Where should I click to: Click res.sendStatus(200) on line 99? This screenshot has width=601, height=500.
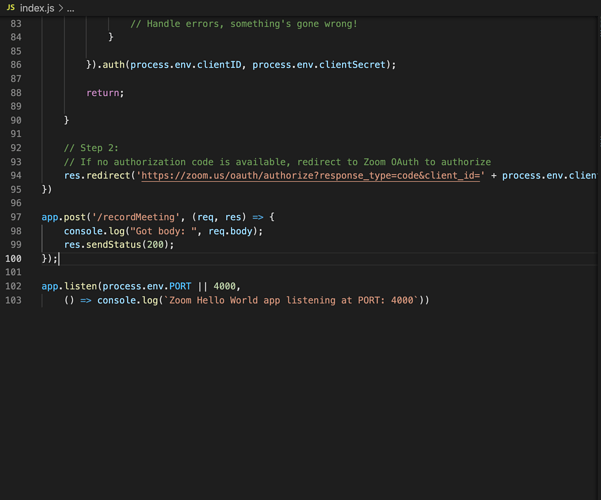coord(116,245)
